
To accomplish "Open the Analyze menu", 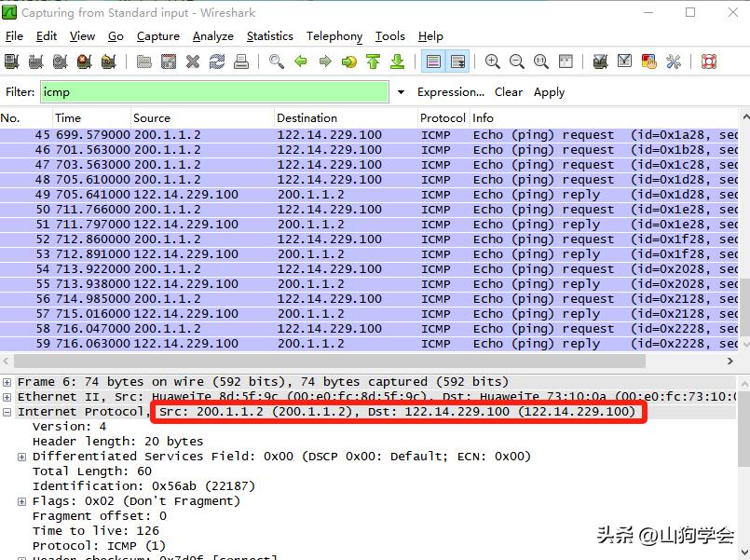I will 212,36.
